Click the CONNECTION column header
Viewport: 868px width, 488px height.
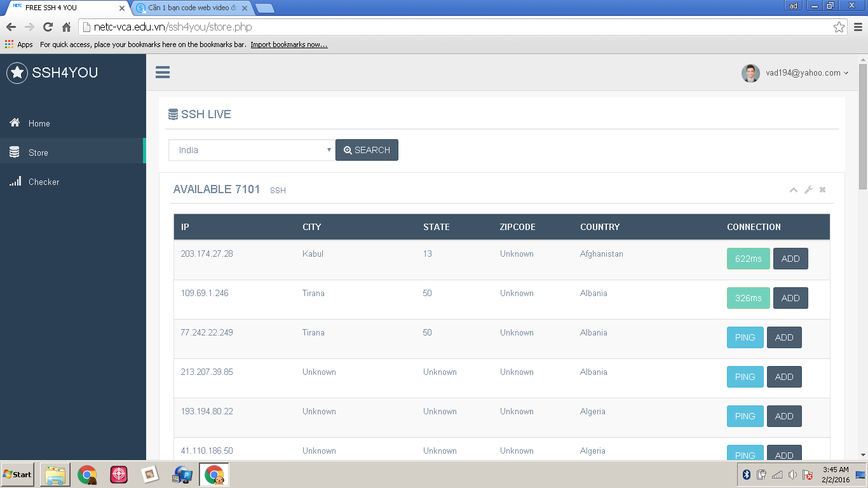(x=754, y=227)
